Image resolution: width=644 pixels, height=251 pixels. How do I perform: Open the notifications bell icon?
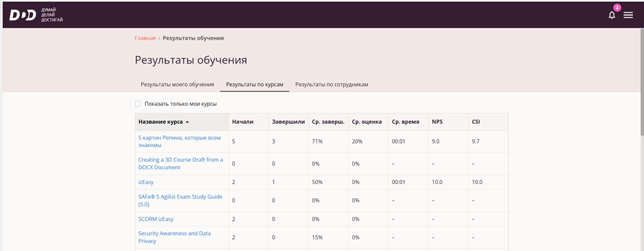[612, 16]
